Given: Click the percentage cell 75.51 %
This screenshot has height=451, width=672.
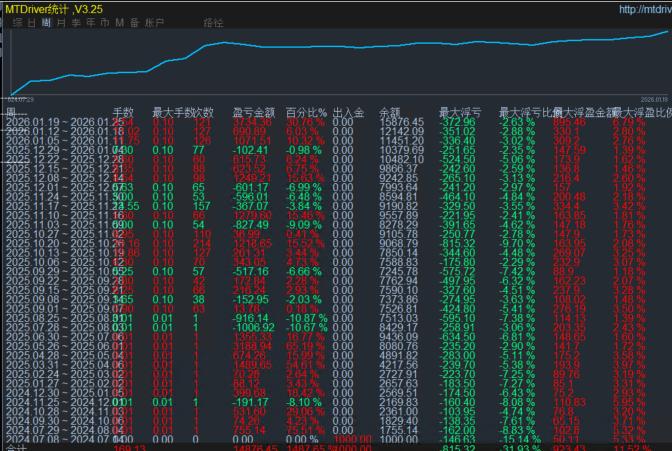Looking at the screenshot, I should point(306,430).
